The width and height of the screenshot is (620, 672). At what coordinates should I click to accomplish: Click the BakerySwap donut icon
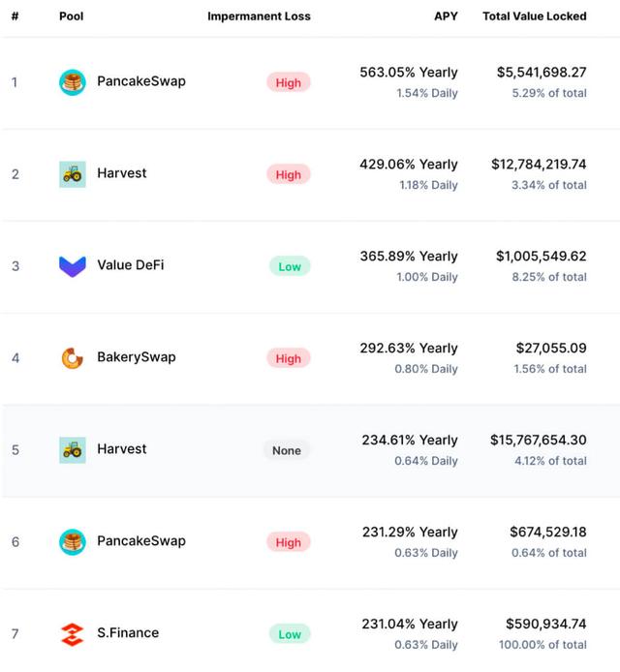73,358
